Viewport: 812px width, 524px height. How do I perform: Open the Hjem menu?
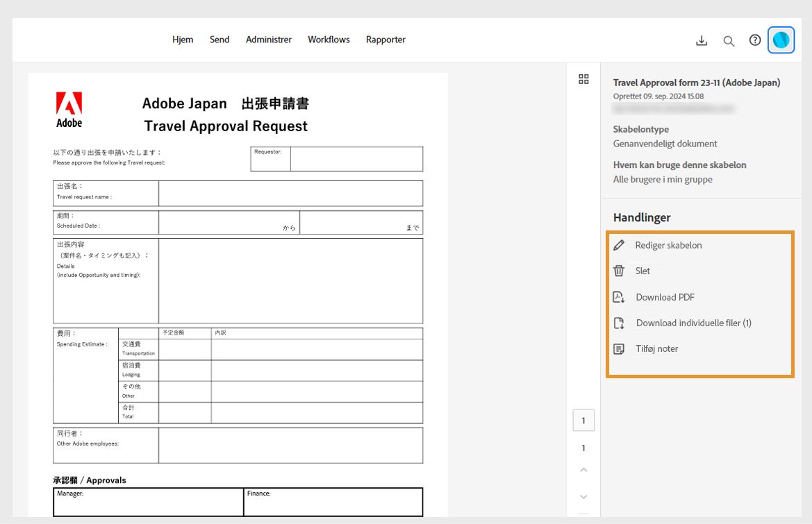pyautogui.click(x=183, y=40)
